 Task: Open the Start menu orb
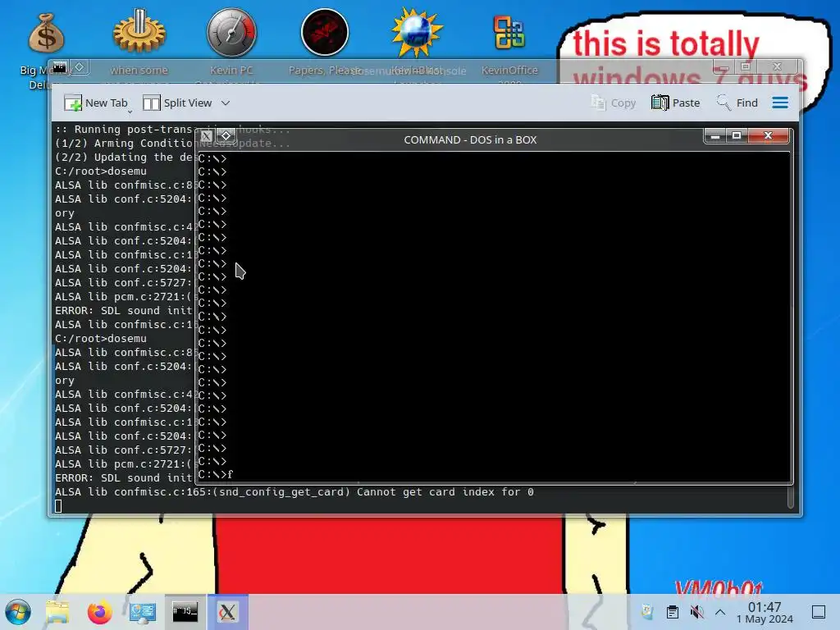(x=18, y=612)
